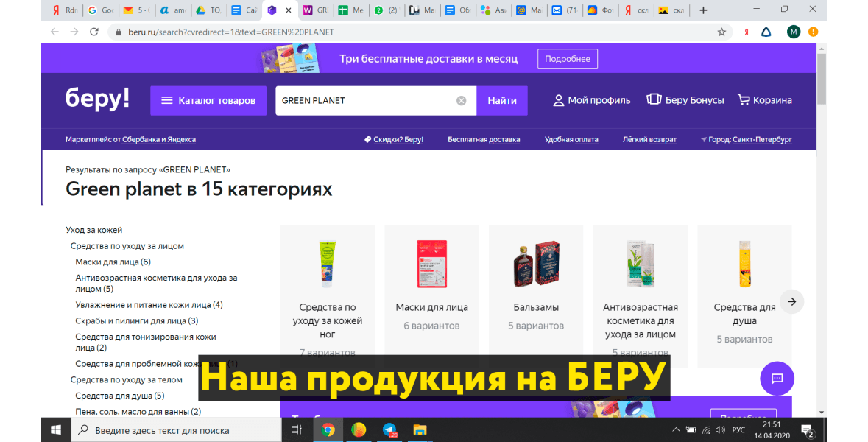Open Маски для лица (6) category
This screenshot has height=442, width=868.
113,262
